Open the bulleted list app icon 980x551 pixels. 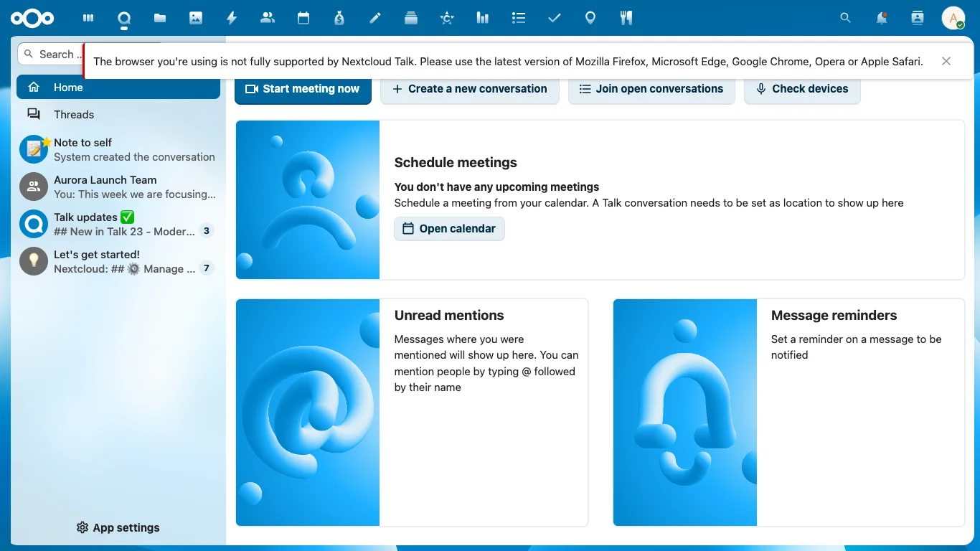click(x=519, y=18)
